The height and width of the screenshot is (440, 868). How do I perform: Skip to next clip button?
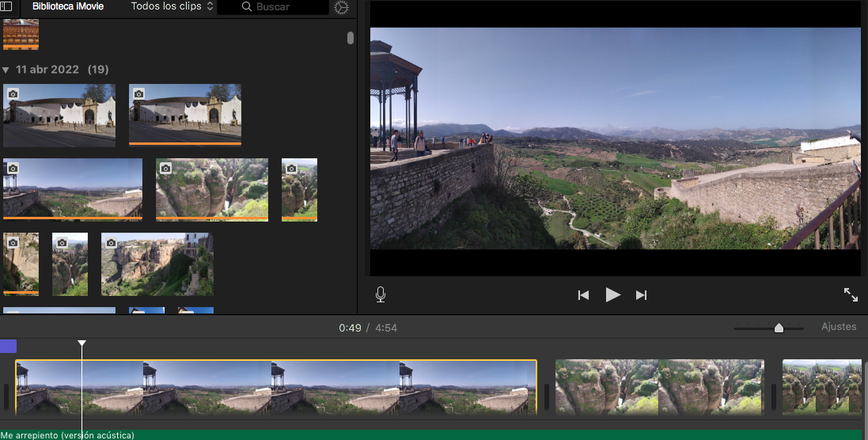coord(642,295)
